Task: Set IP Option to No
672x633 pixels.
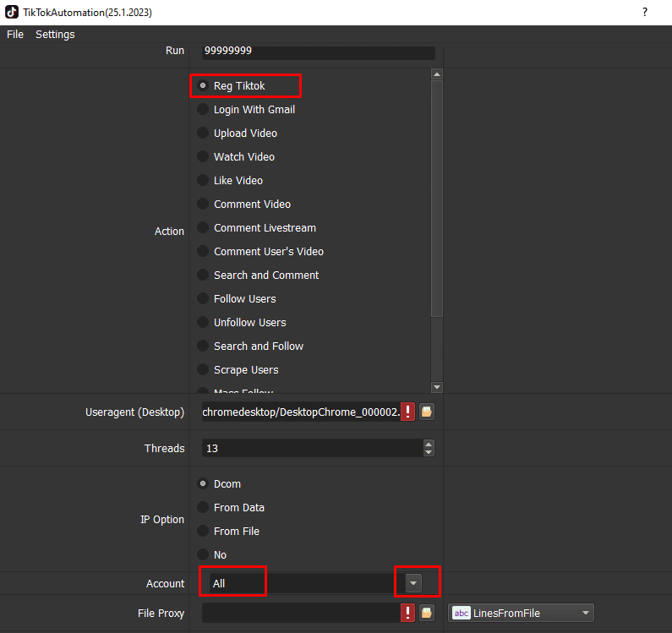Action: click(203, 554)
